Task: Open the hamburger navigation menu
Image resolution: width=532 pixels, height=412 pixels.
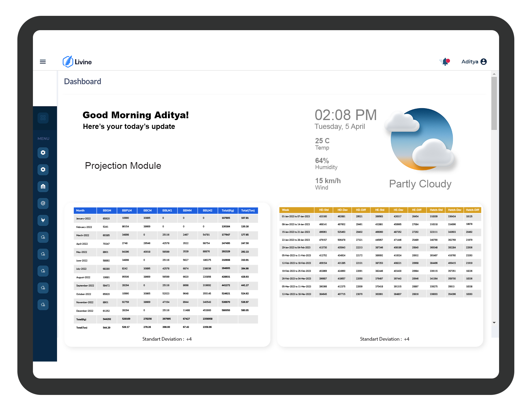Action: click(x=43, y=62)
